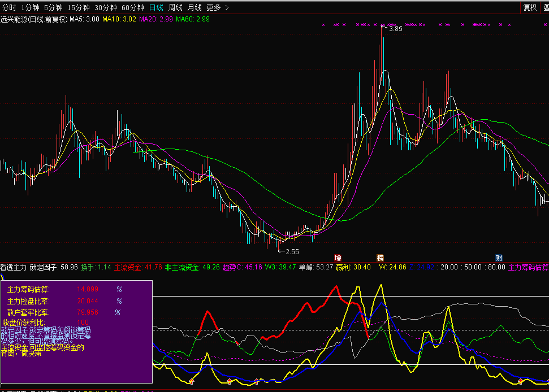Click the 主流资金: 41.76 readout

pos(138,268)
